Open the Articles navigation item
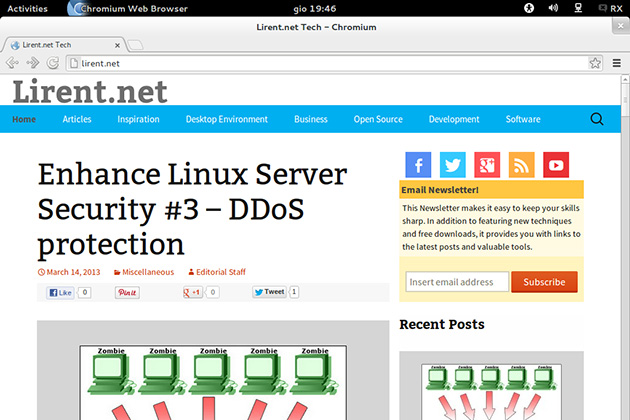Image resolution: width=630 pixels, height=420 pixels. tap(77, 119)
